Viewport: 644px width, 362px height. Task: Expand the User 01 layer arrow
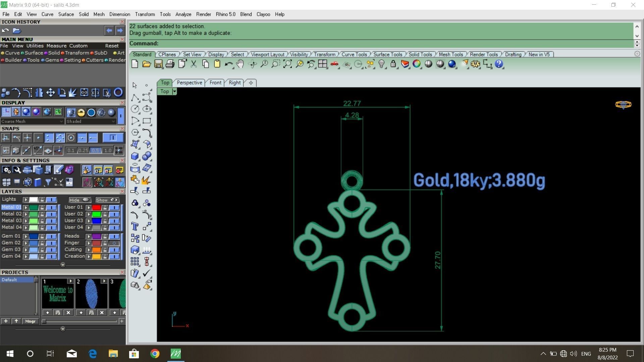click(89, 207)
